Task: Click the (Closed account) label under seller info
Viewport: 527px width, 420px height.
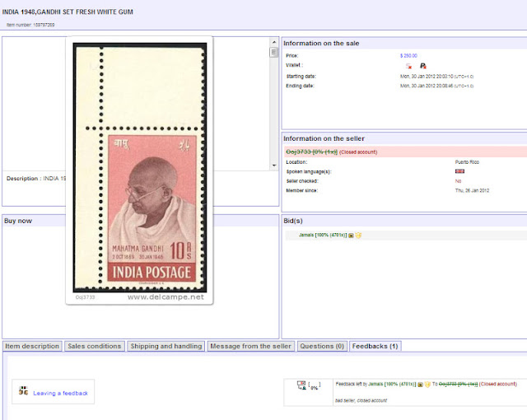Action: point(358,152)
